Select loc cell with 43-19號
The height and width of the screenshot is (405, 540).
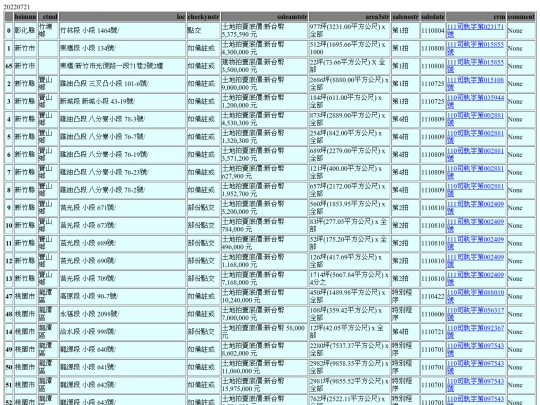[122, 101]
